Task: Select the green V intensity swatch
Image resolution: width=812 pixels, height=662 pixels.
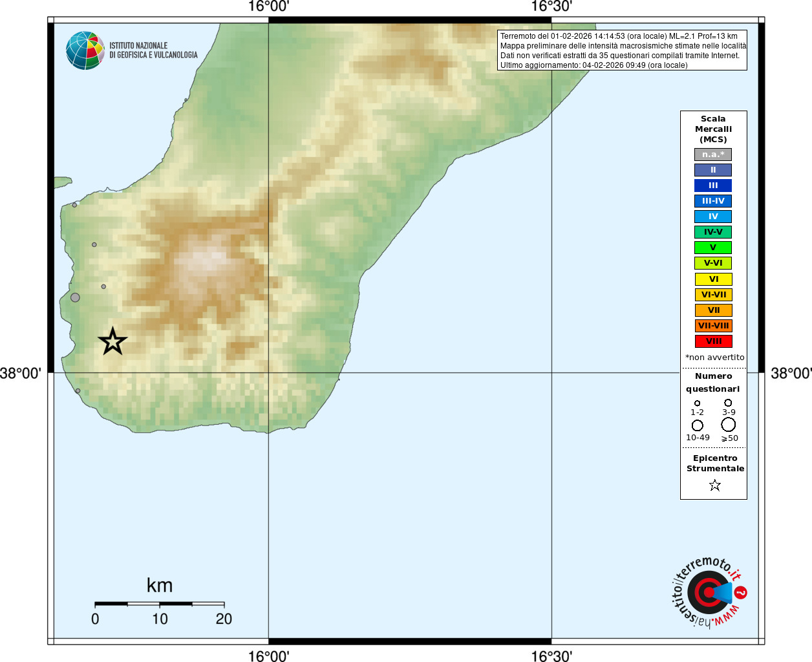Action: pos(713,248)
